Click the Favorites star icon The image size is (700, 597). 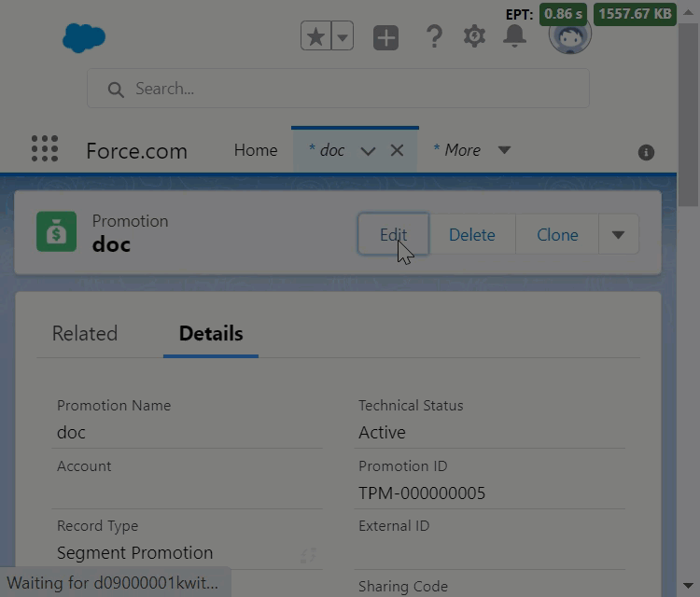tap(316, 37)
